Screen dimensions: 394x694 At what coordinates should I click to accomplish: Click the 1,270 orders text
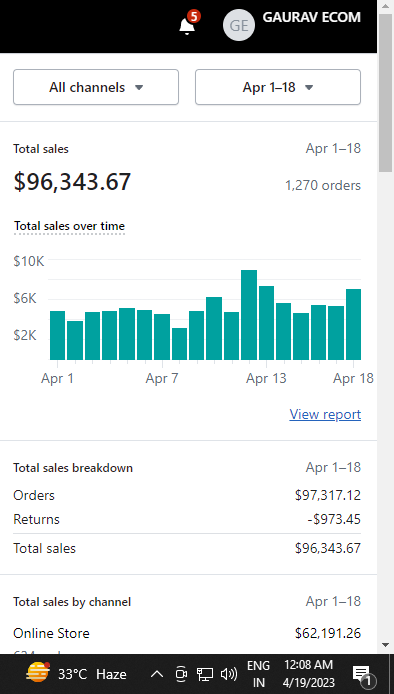click(x=323, y=185)
